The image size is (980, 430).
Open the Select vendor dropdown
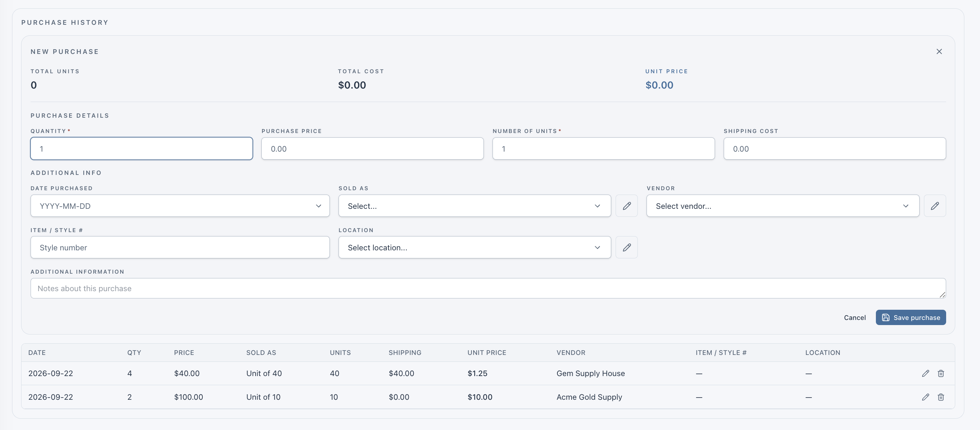coord(783,206)
